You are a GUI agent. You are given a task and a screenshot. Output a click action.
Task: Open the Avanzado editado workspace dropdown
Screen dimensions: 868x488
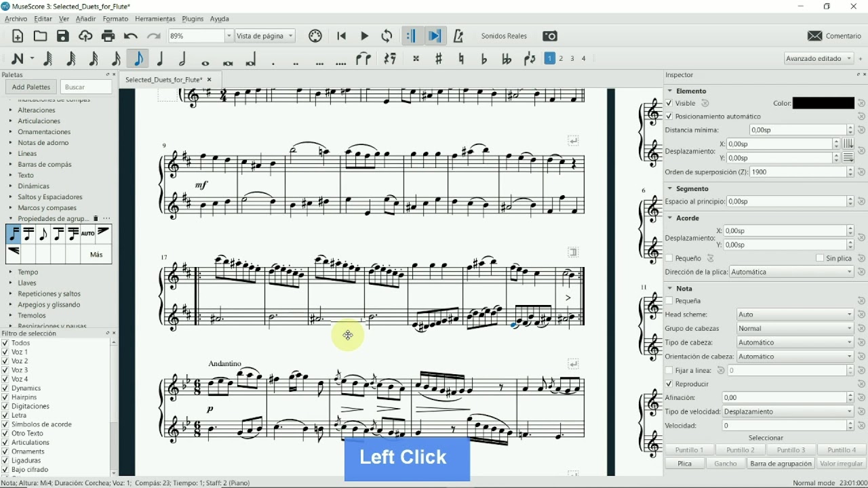coord(818,58)
